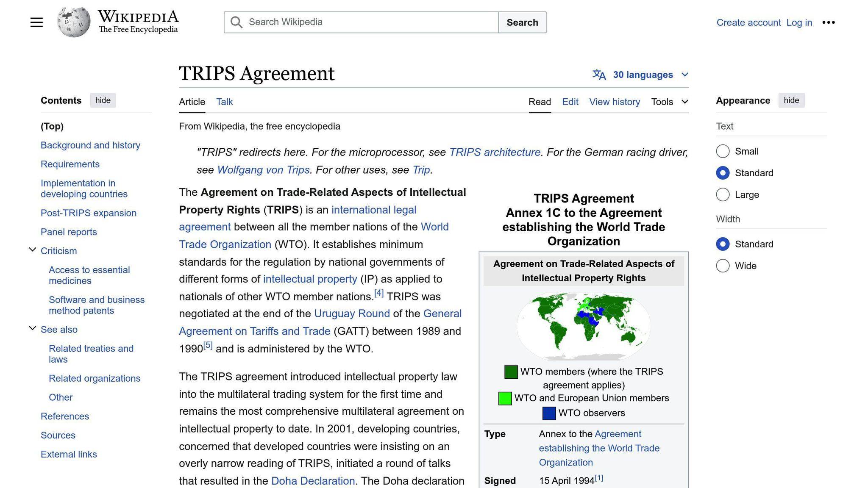Go to Panel reports section
868x488 pixels.
click(69, 232)
